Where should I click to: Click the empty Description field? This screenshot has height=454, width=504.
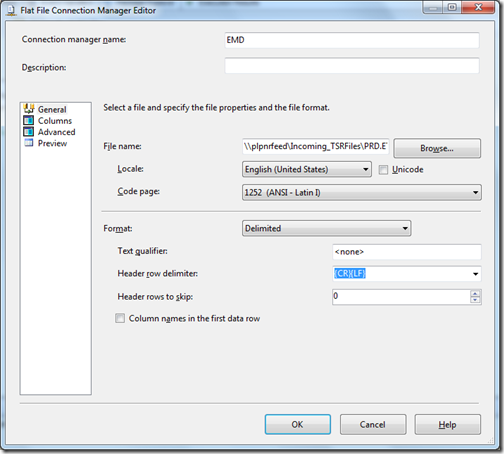pyautogui.click(x=352, y=65)
